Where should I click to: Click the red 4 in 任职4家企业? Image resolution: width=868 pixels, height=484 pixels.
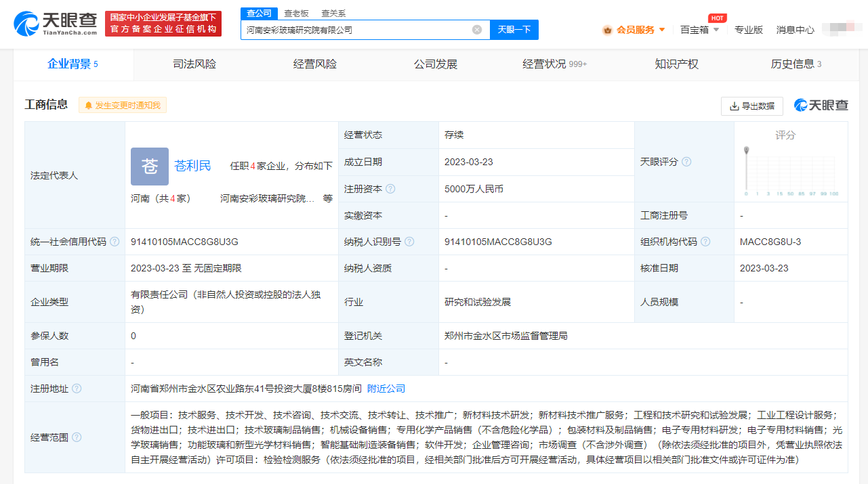253,166
